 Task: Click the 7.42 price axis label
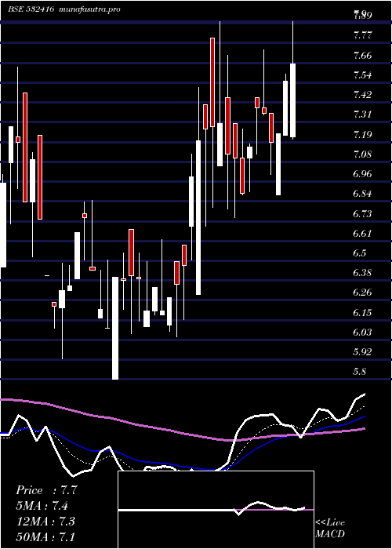[362, 95]
